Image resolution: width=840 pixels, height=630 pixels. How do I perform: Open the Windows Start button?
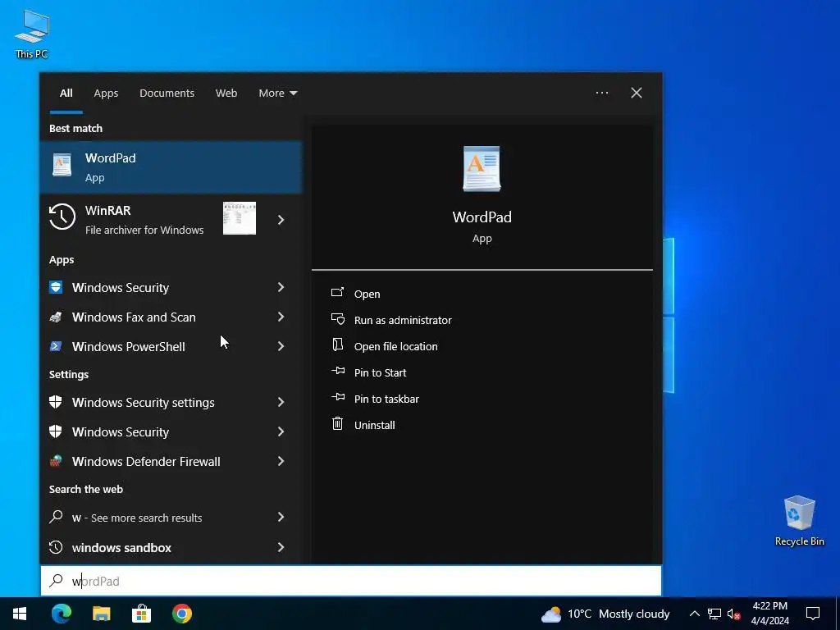[20, 614]
